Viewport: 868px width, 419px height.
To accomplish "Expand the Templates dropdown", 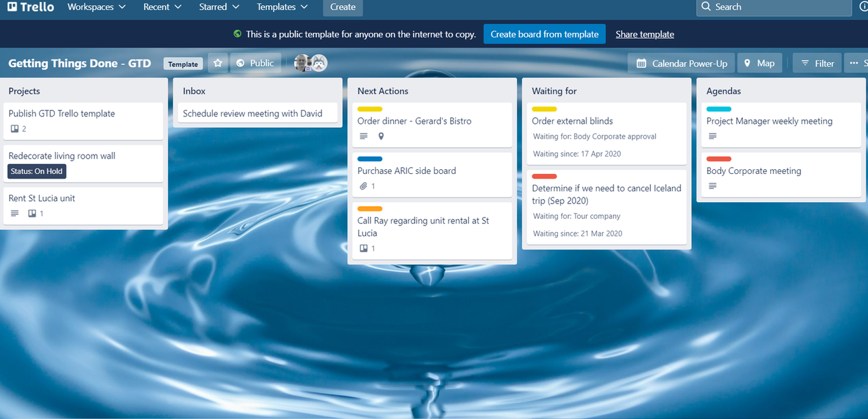I will 281,7.
